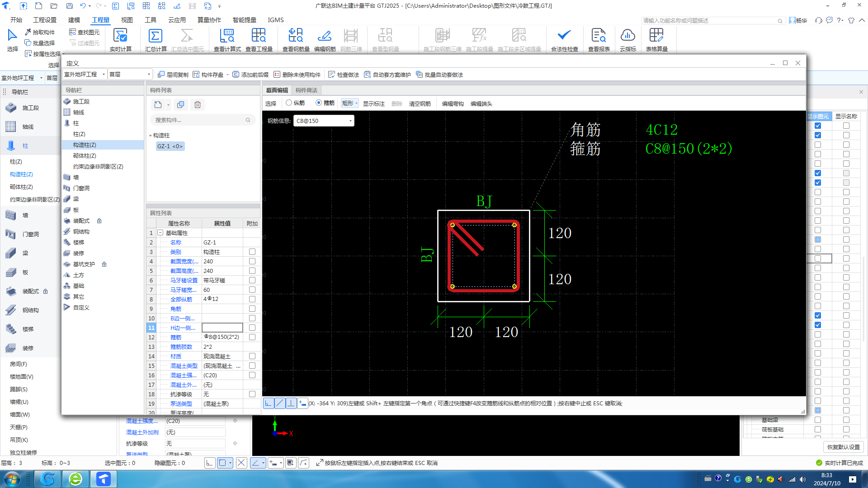Click 显示标注 button
Viewport: 868px width, 488px height.
coord(374,103)
